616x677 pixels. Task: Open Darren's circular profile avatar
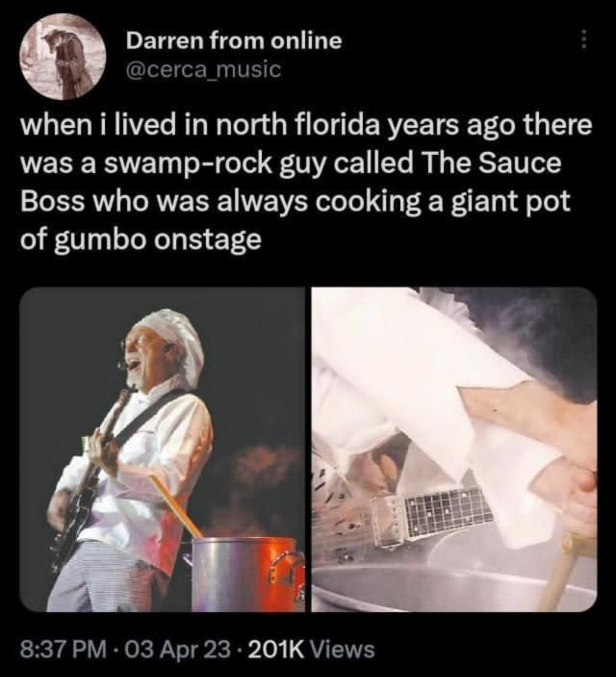pyautogui.click(x=65, y=56)
